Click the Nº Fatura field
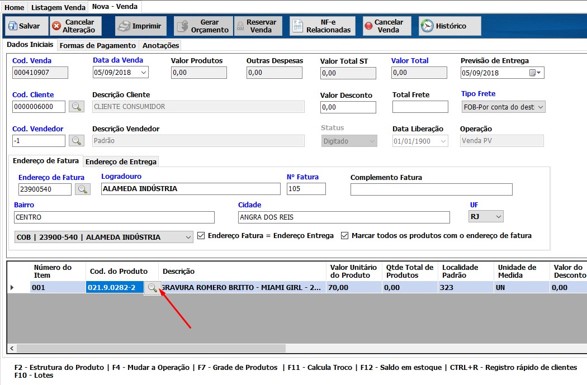The width and height of the screenshot is (587, 385). (x=306, y=189)
